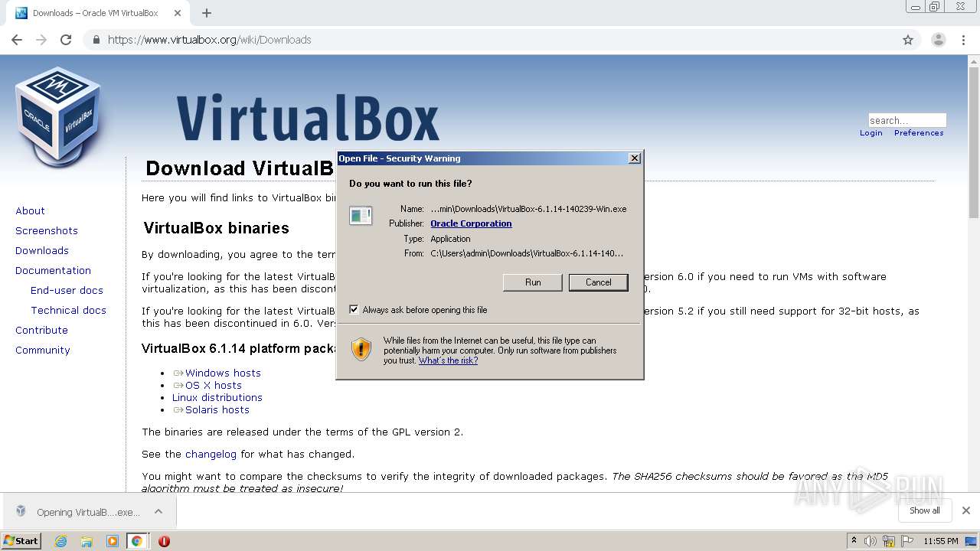The height and width of the screenshot is (551, 980).
Task: Open a new browser tab
Action: (207, 13)
